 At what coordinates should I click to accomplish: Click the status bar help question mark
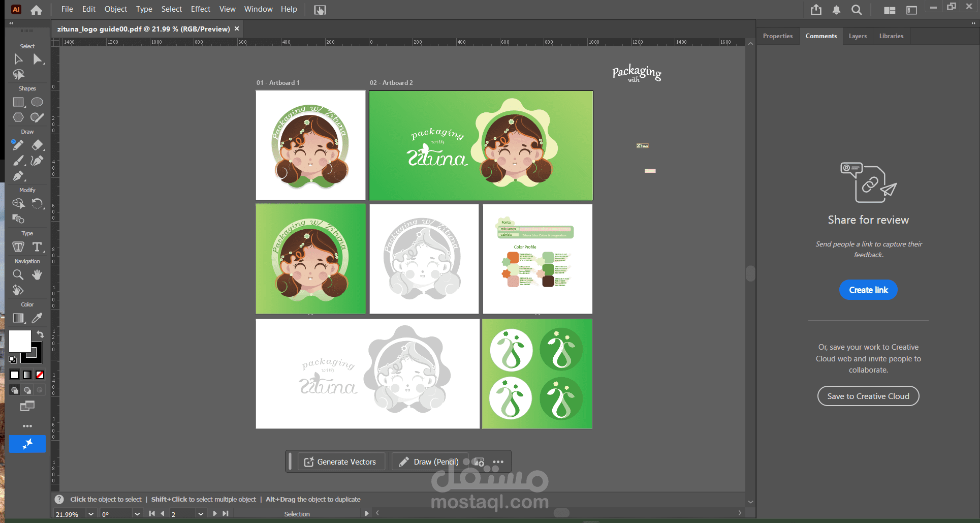coord(59,500)
